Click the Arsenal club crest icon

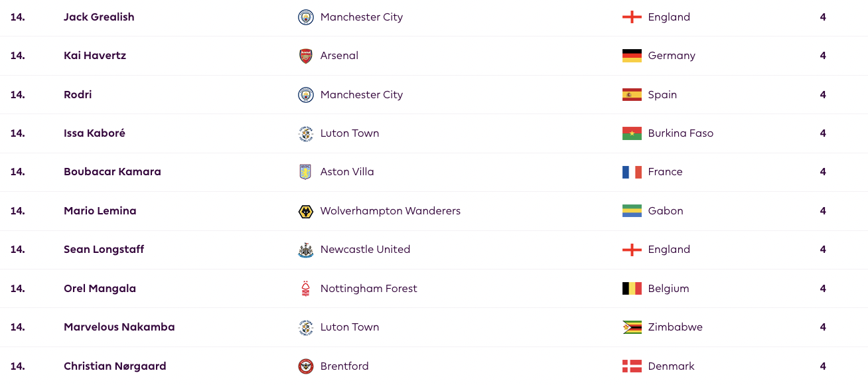pos(305,56)
